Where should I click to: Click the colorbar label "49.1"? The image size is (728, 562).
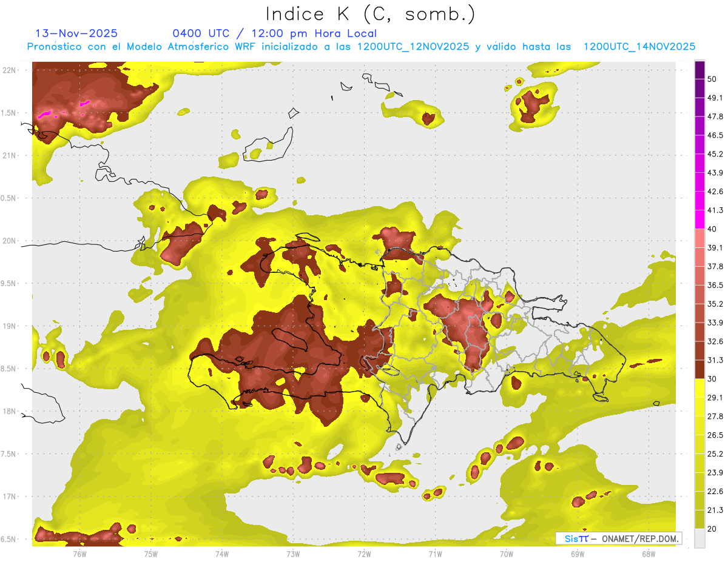[x=715, y=98]
